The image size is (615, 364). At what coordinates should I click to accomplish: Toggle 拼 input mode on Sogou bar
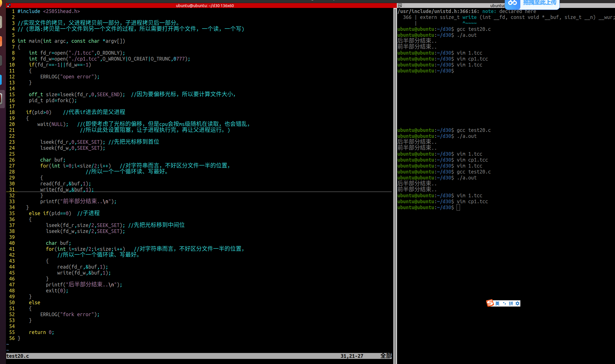[511, 303]
